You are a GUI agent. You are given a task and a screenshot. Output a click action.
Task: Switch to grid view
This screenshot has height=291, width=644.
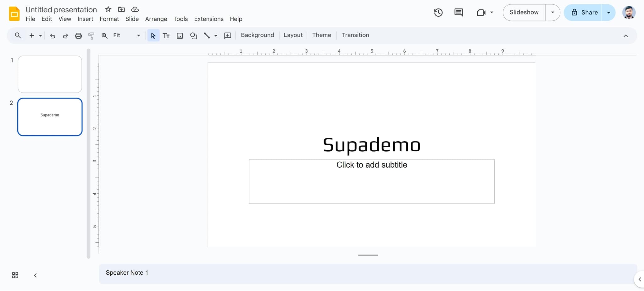pyautogui.click(x=15, y=275)
